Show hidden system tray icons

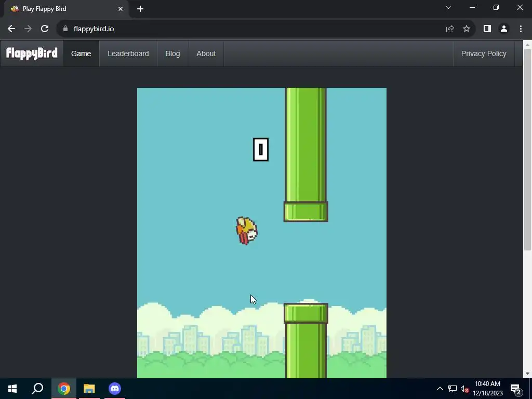pos(440,389)
